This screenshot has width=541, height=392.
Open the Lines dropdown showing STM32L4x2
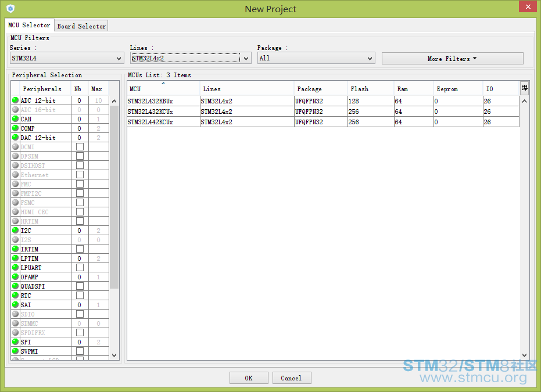[x=191, y=58]
